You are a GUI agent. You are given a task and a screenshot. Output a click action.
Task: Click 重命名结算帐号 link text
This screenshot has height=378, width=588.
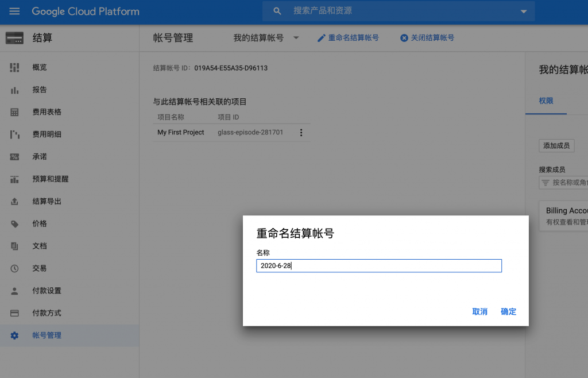353,38
